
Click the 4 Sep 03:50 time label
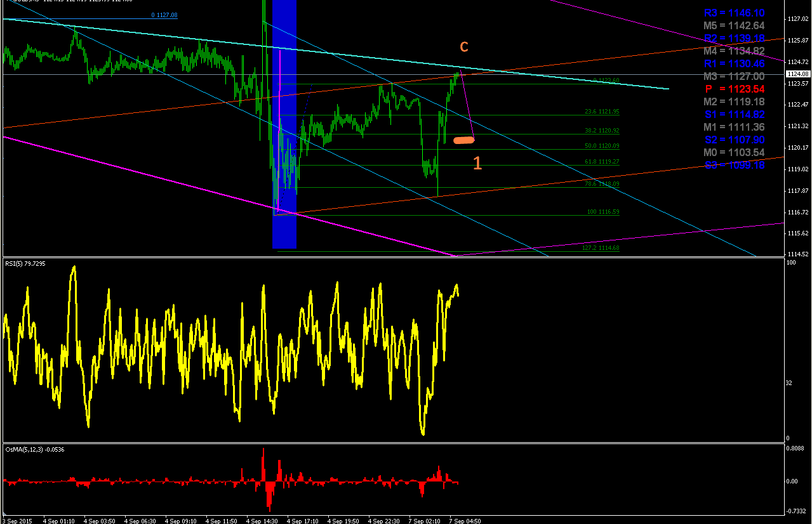[100, 521]
